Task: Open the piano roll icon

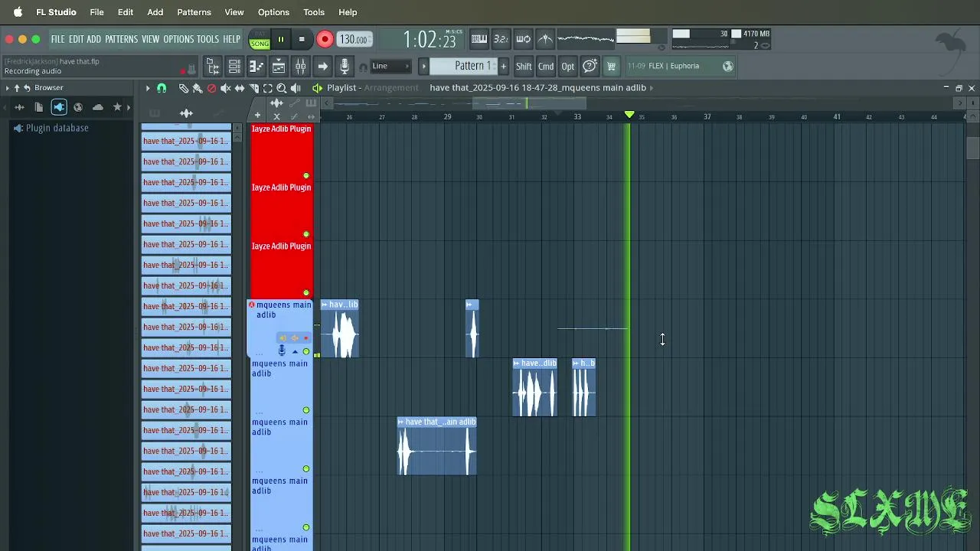Action: (x=256, y=67)
